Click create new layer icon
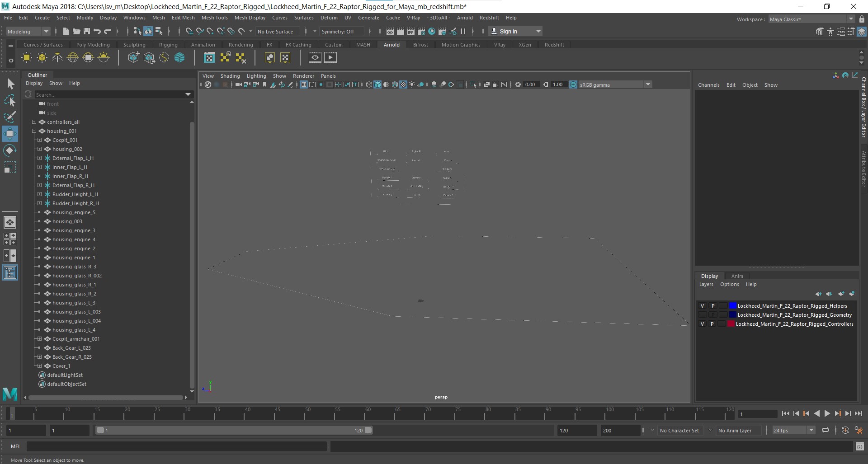The height and width of the screenshot is (464, 868). pos(841,294)
